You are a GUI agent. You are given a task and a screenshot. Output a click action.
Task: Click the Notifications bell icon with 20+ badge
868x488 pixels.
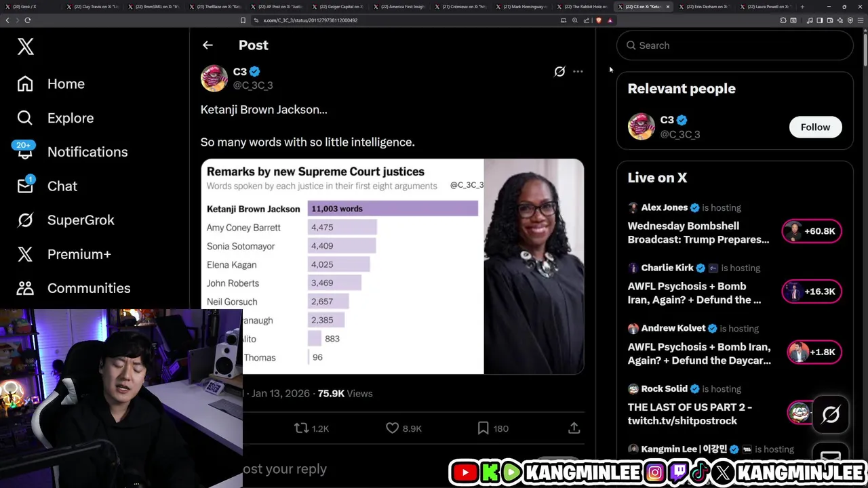tap(25, 150)
